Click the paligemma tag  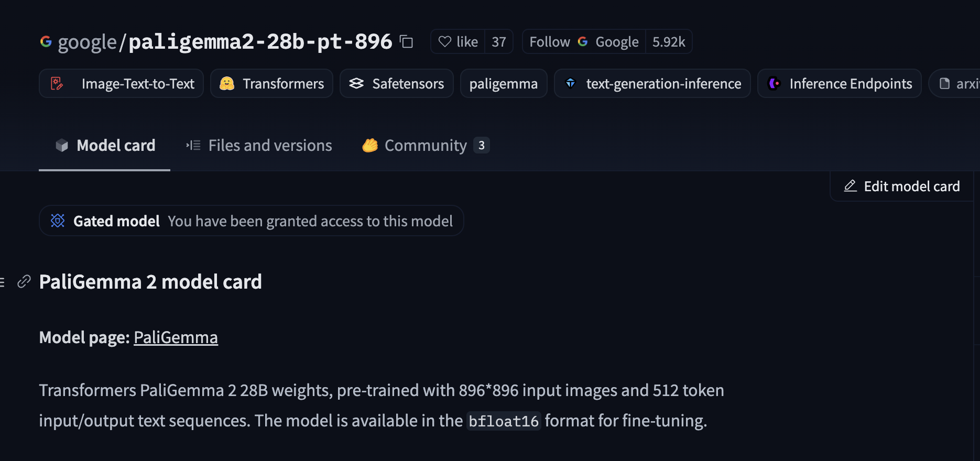coord(504,84)
